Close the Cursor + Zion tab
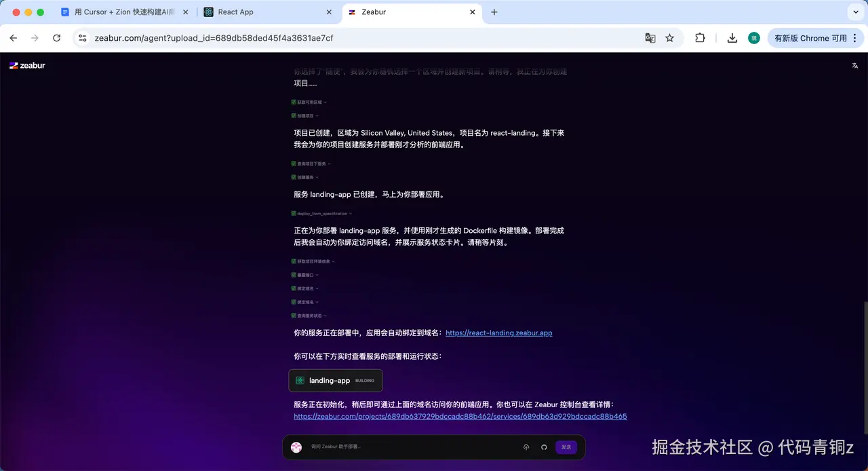Image resolution: width=868 pixels, height=471 pixels. pyautogui.click(x=186, y=12)
